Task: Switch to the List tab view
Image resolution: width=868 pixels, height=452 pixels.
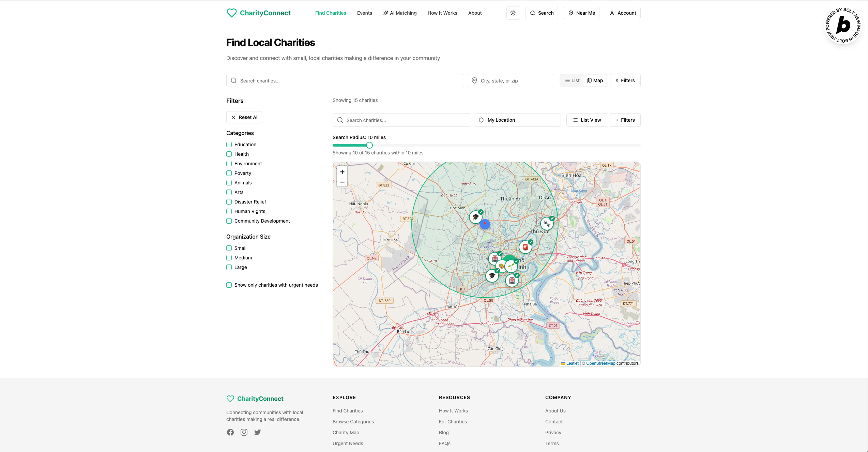Action: pyautogui.click(x=572, y=80)
